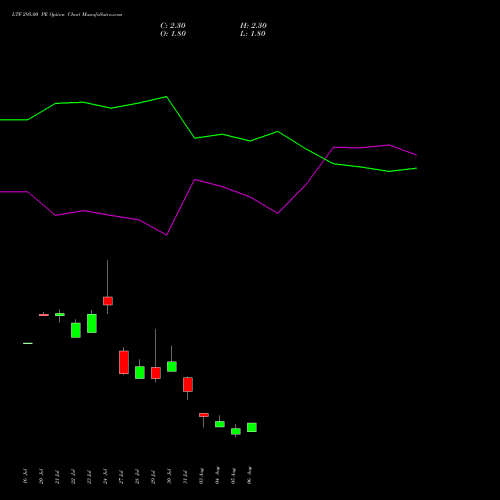This screenshot has width=500, height=500.
Task: Click the green candlestick for 23 Jul
Action: 92,323
